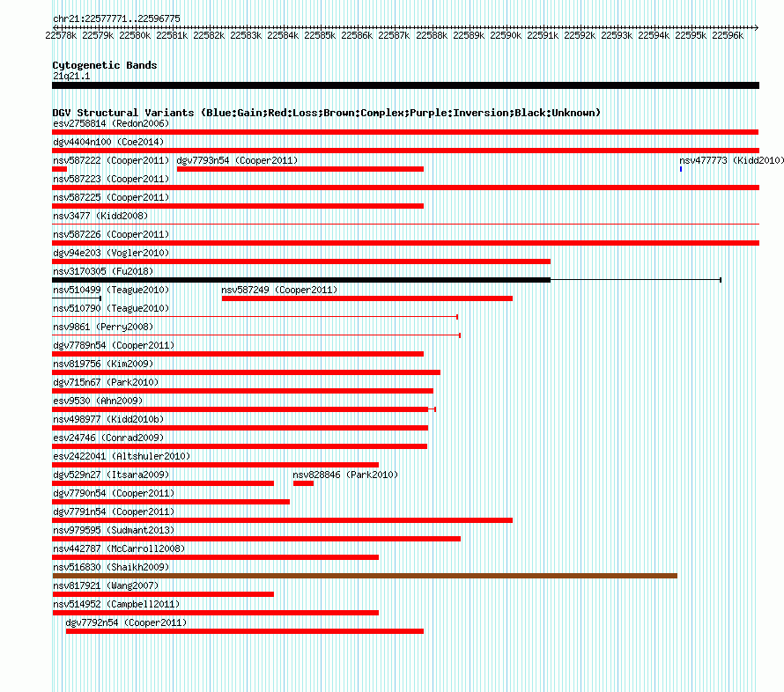Click the short red nsv828846 loss bar
This screenshot has height=692, width=784.
coord(303,483)
